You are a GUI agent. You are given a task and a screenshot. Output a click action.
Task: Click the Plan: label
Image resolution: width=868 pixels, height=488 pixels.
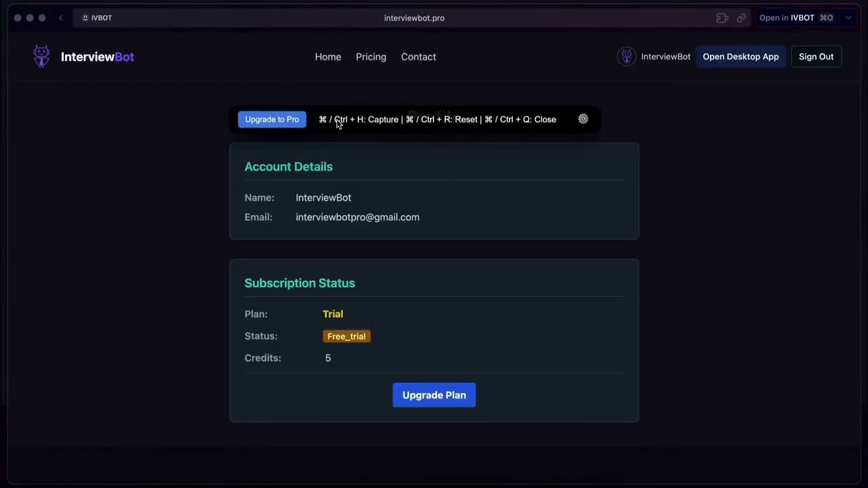(256, 314)
